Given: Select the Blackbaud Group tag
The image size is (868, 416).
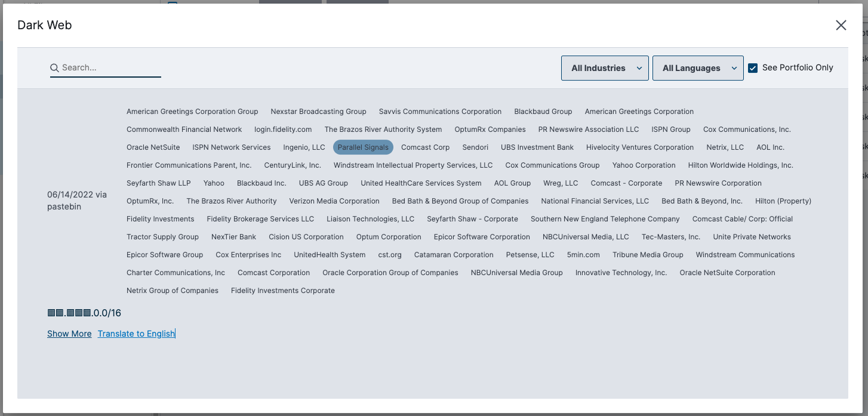Looking at the screenshot, I should [x=543, y=112].
